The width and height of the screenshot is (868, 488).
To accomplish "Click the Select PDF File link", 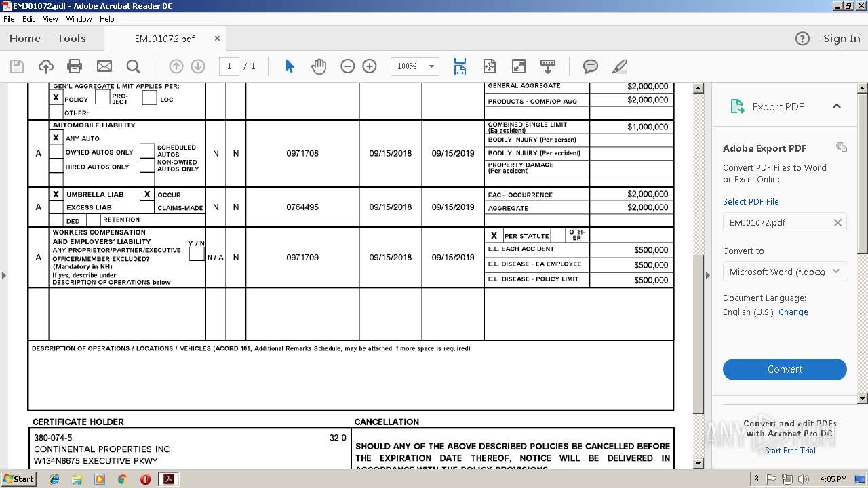I will 751,201.
